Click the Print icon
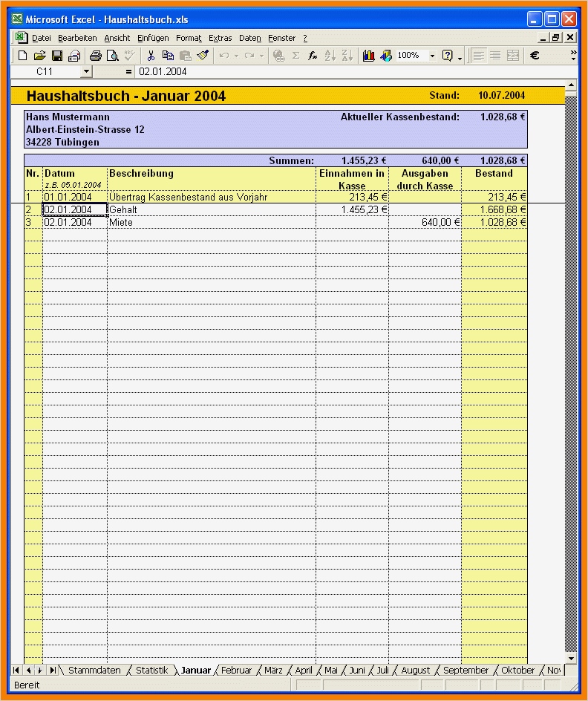 pos(96,56)
